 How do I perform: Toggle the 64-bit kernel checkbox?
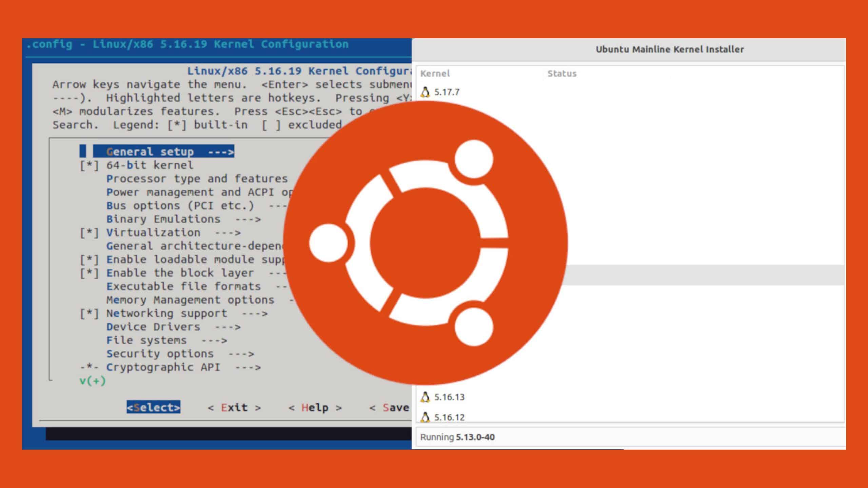click(90, 165)
